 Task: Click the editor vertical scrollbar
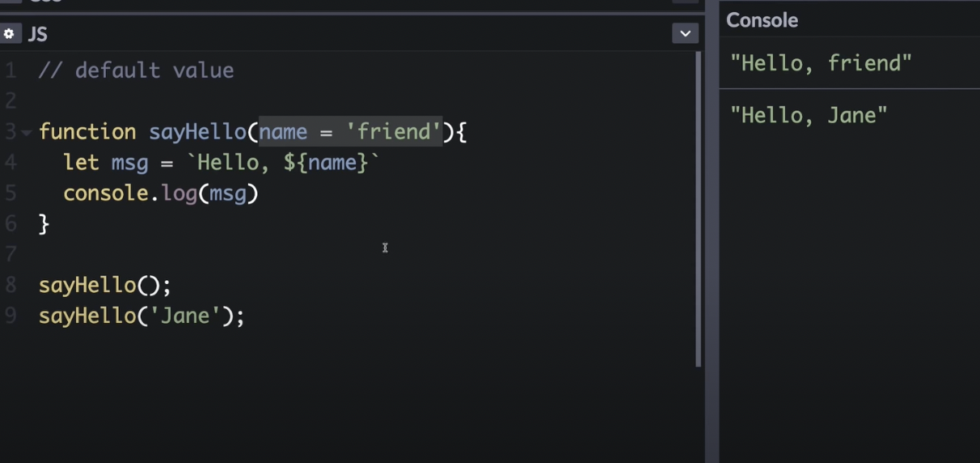[x=699, y=210]
